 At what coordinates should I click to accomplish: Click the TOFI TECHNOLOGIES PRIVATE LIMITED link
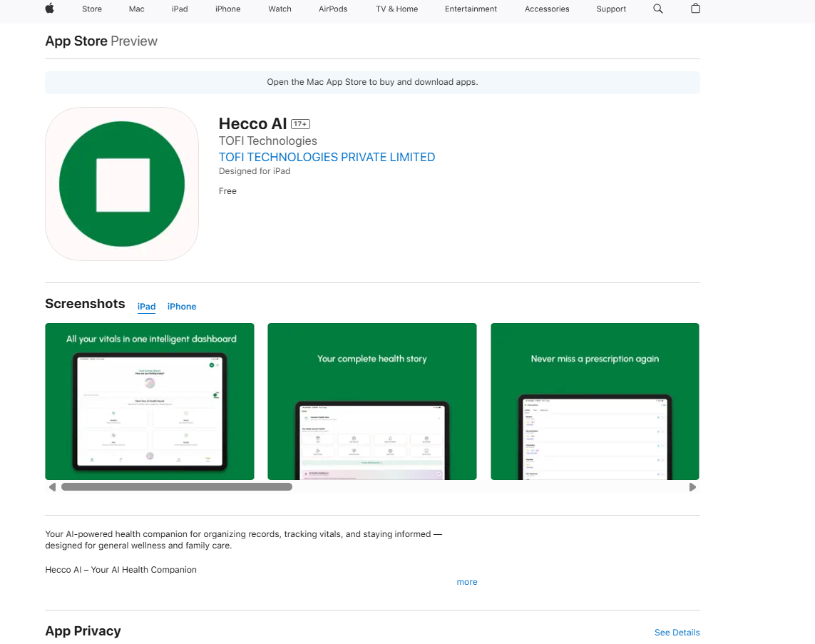(327, 157)
